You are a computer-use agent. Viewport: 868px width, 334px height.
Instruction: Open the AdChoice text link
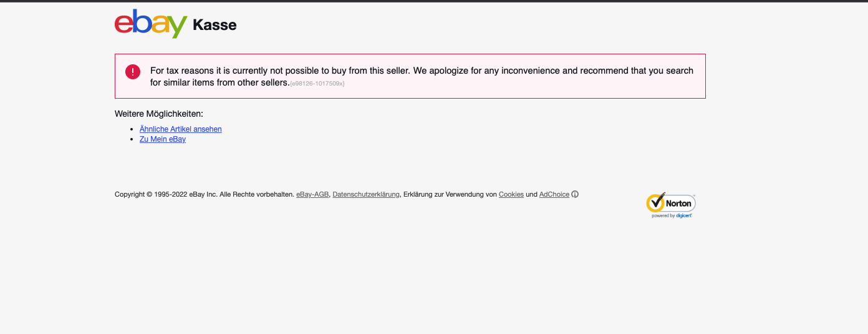click(x=554, y=194)
